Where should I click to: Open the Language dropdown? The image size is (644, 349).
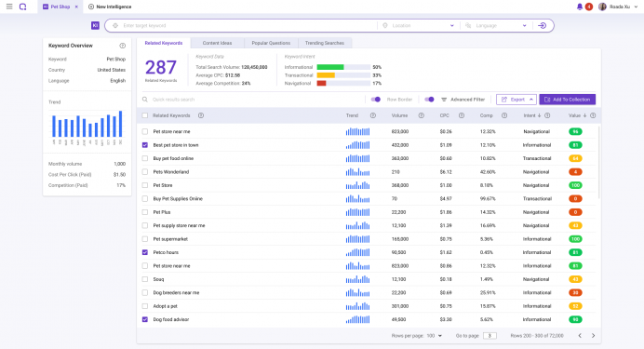point(496,25)
